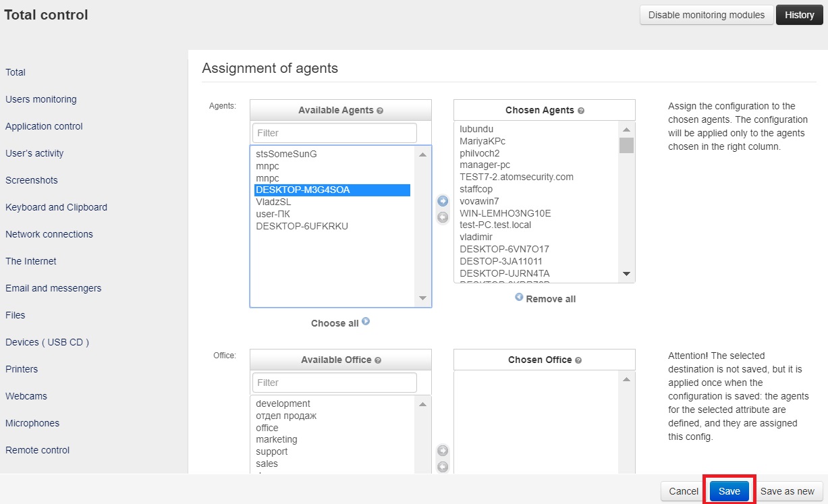Click the move-left arrow icon between agent lists
Image resolution: width=828 pixels, height=504 pixels.
(443, 217)
